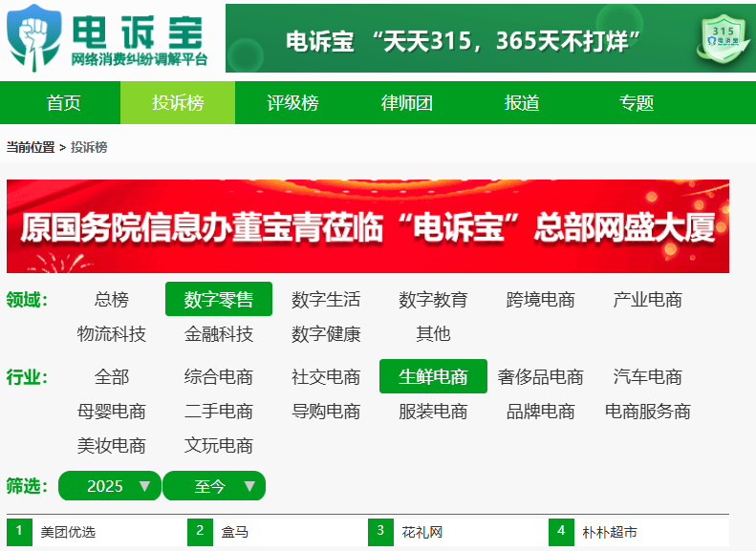
Task: Select the 其他 domain filter
Action: click(433, 333)
